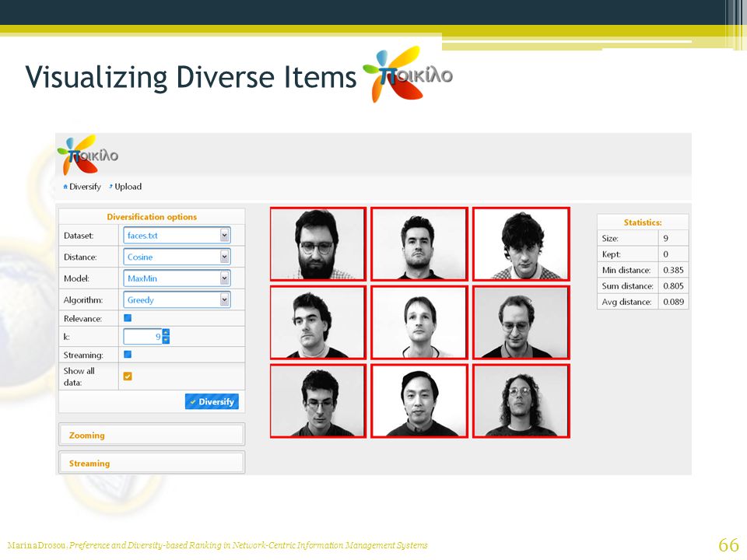Click the Distance: label in options
This screenshot has height=560, width=747.
click(80, 257)
